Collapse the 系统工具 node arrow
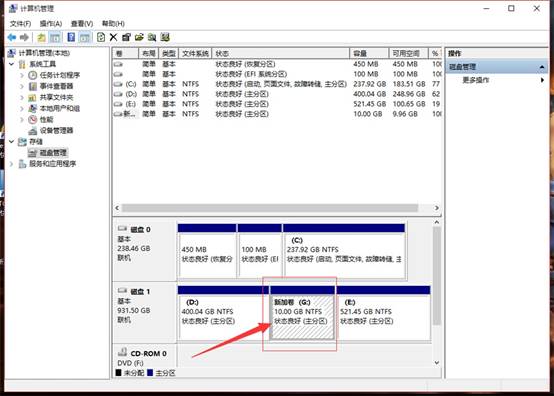Image resolution: width=554 pixels, height=396 pixels. pyautogui.click(x=12, y=64)
